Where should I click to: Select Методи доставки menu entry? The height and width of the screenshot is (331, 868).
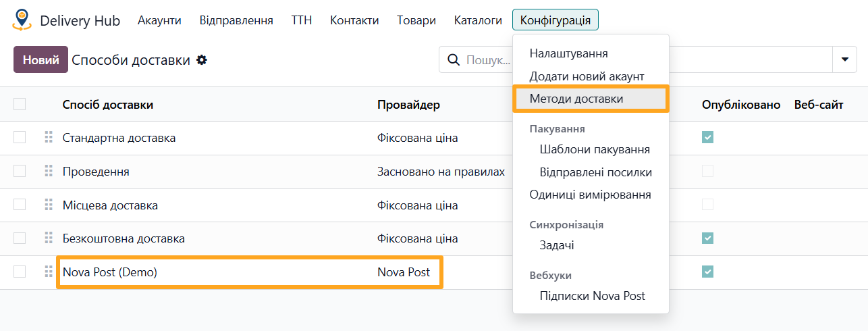(x=591, y=99)
